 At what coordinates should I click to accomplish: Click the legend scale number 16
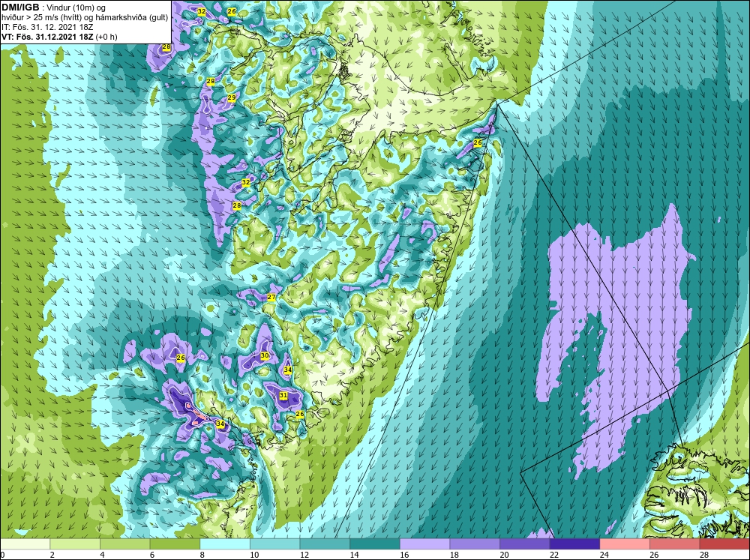click(403, 555)
